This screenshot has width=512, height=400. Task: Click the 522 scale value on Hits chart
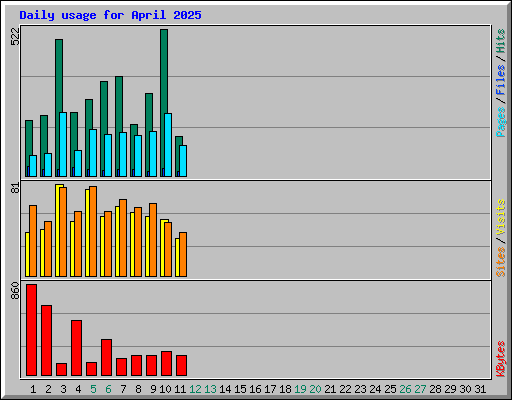15,36
